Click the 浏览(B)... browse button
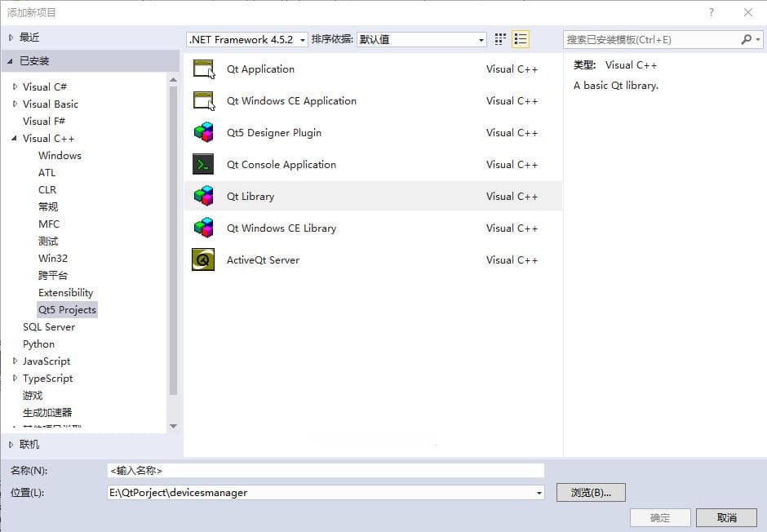The height and width of the screenshot is (532, 767). click(x=591, y=492)
